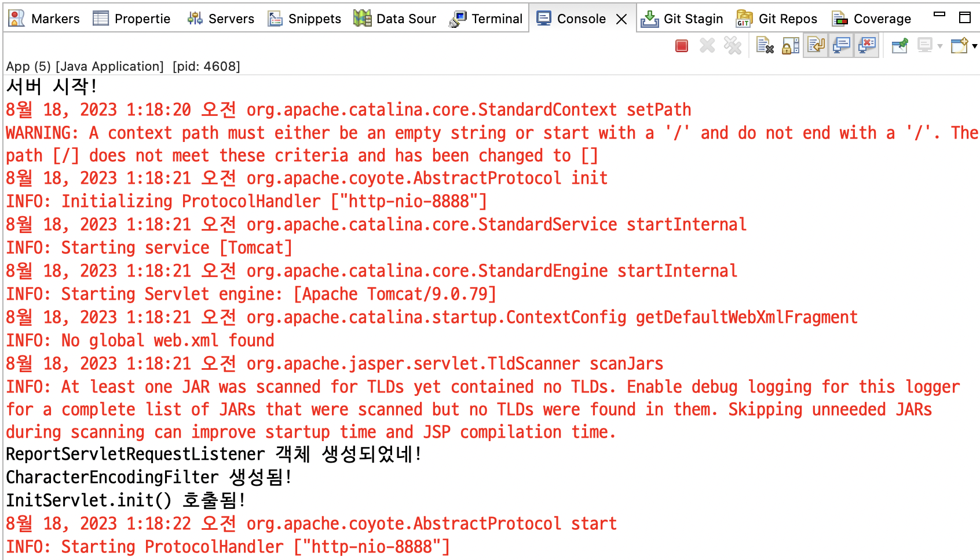Click the Markers tab icon
This screenshot has height=560, width=980.
[x=17, y=19]
